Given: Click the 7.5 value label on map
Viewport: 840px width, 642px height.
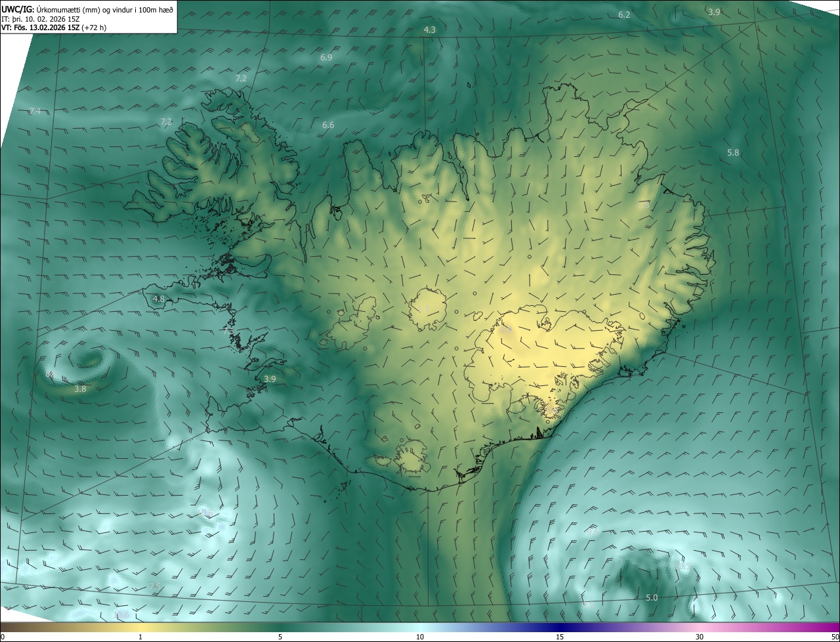Looking at the screenshot, I should (155, 586).
